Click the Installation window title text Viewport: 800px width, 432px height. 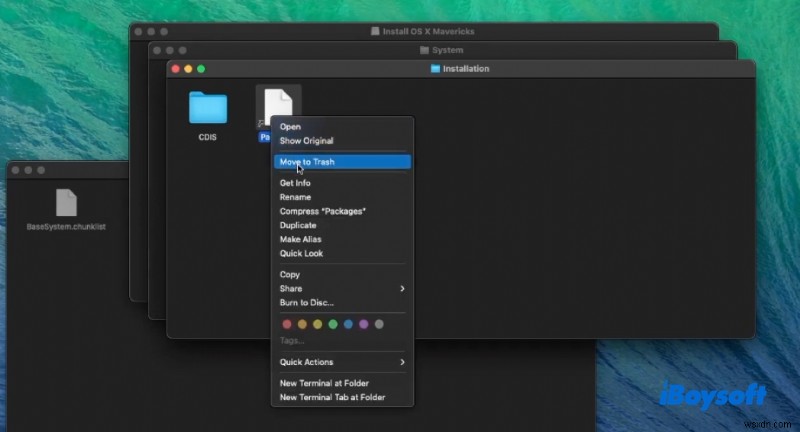tap(466, 68)
